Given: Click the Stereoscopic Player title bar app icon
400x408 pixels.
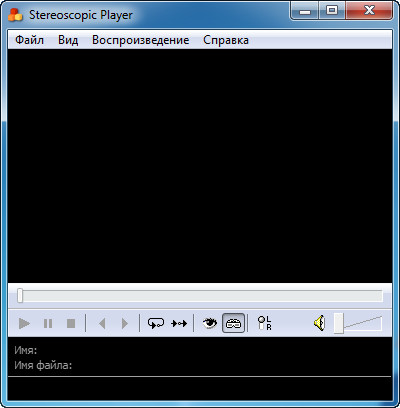Looking at the screenshot, I should pyautogui.click(x=15, y=14).
